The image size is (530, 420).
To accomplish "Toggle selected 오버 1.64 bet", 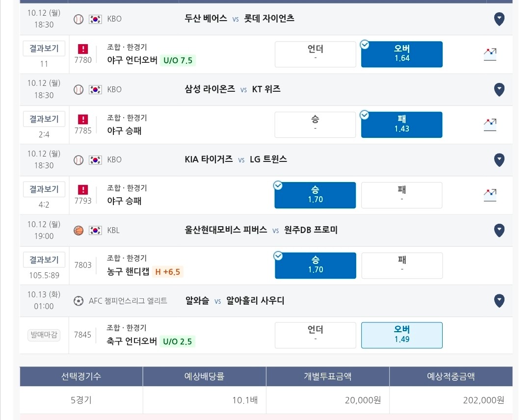I will coord(401,54).
